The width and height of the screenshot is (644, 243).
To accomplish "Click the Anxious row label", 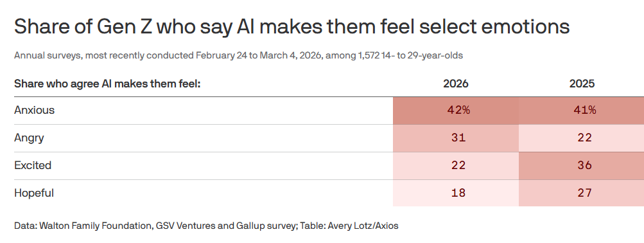I will pos(34,110).
